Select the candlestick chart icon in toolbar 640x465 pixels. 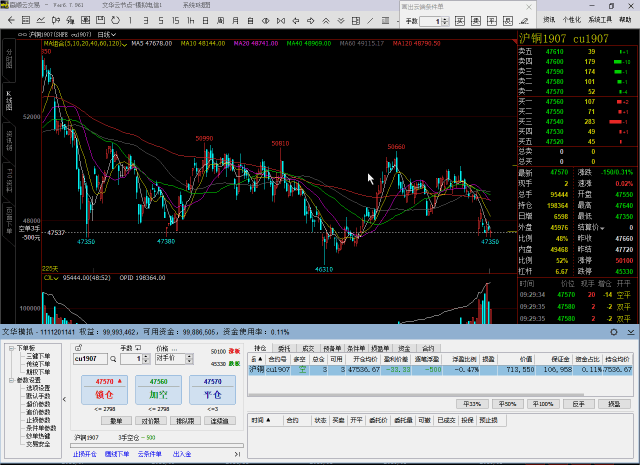56,20
